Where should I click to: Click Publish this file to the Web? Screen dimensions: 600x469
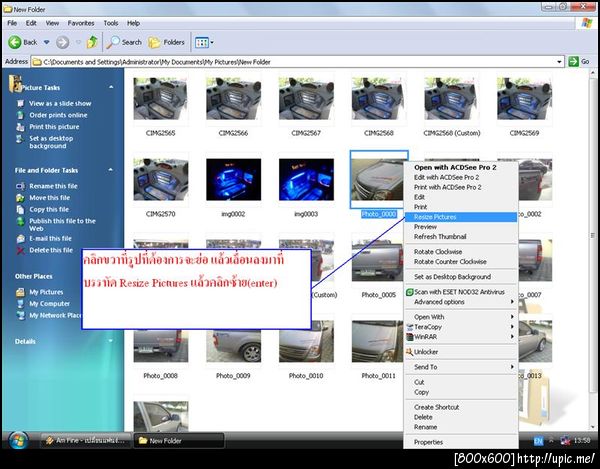click(62, 225)
